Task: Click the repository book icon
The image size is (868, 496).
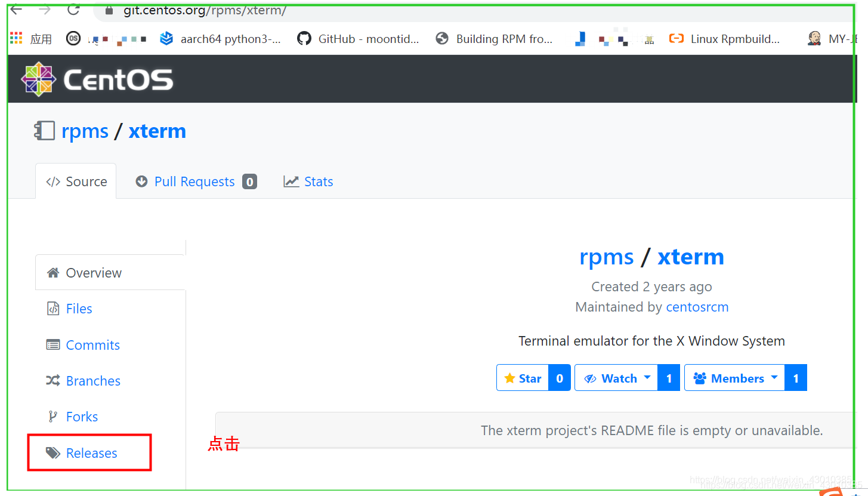Action: point(45,131)
